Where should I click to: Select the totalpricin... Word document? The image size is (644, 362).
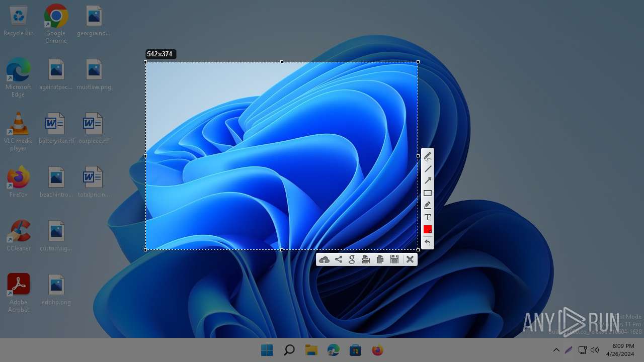click(94, 182)
